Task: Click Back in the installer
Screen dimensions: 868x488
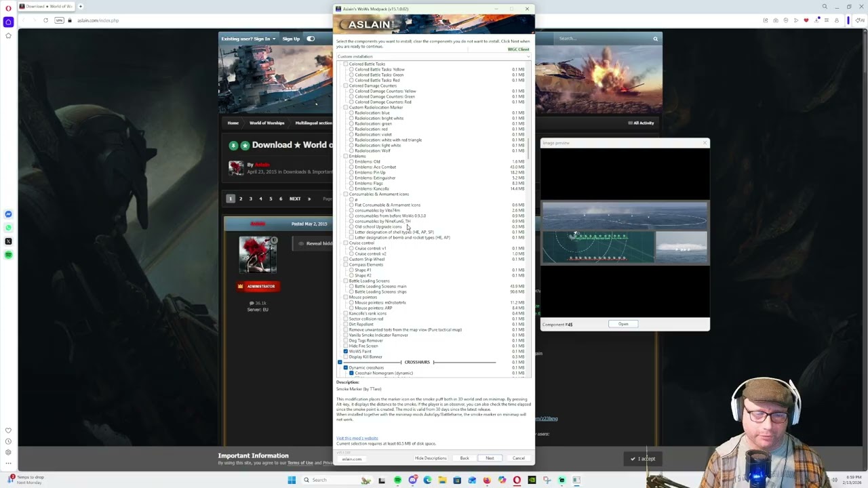Action: pyautogui.click(x=465, y=458)
